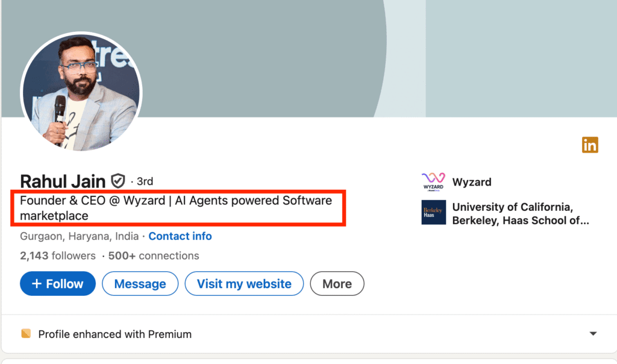The width and height of the screenshot is (617, 364).
Task: Click the Wyzard company name
Action: (x=472, y=182)
